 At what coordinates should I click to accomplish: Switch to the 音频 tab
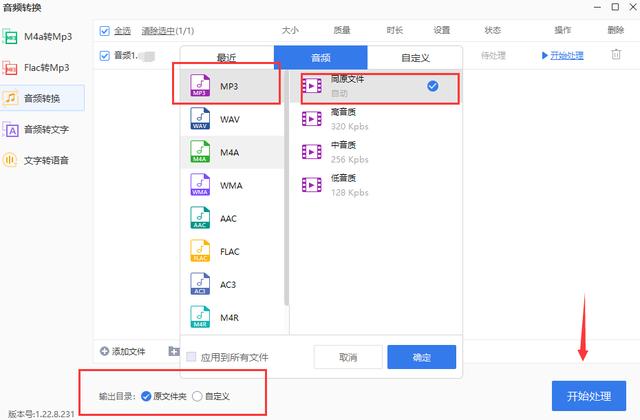[321, 58]
